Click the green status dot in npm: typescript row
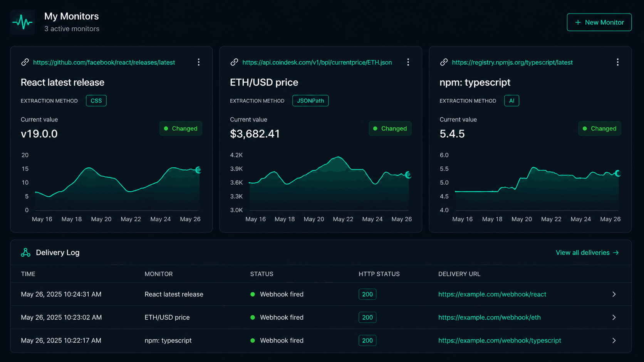644x362 pixels. click(253, 340)
